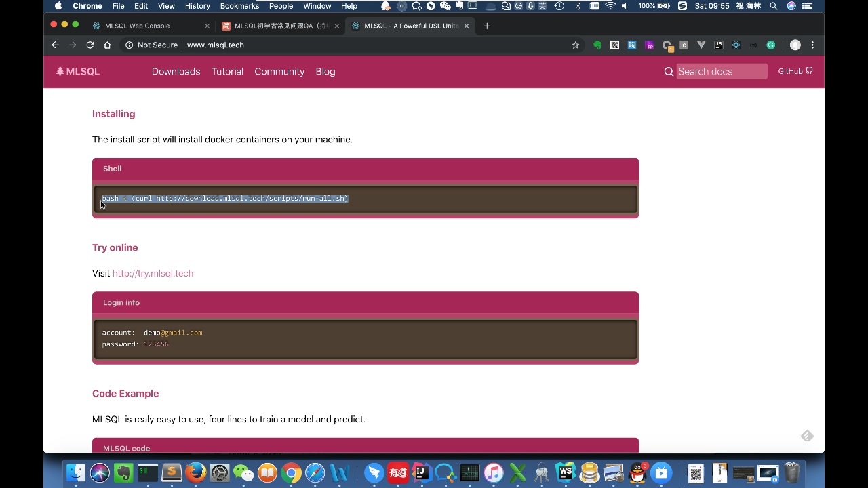Open the Trash in the Dock

792,472
